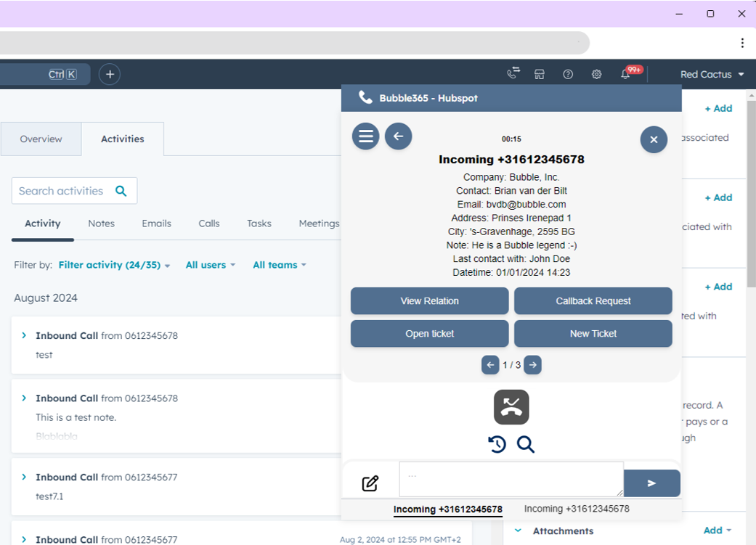The image size is (756, 545).
Task: Open call history in Bubble365
Action: [x=497, y=444]
